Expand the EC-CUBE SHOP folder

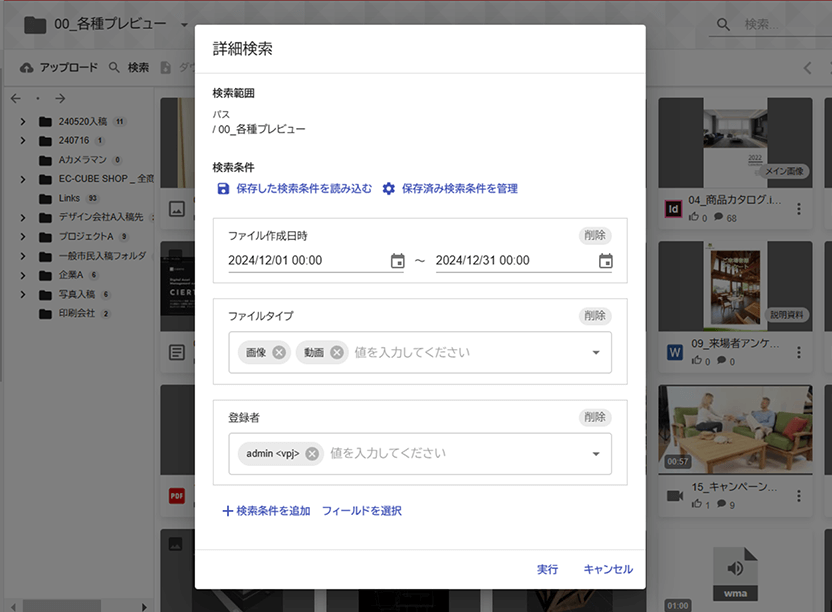coord(23,179)
